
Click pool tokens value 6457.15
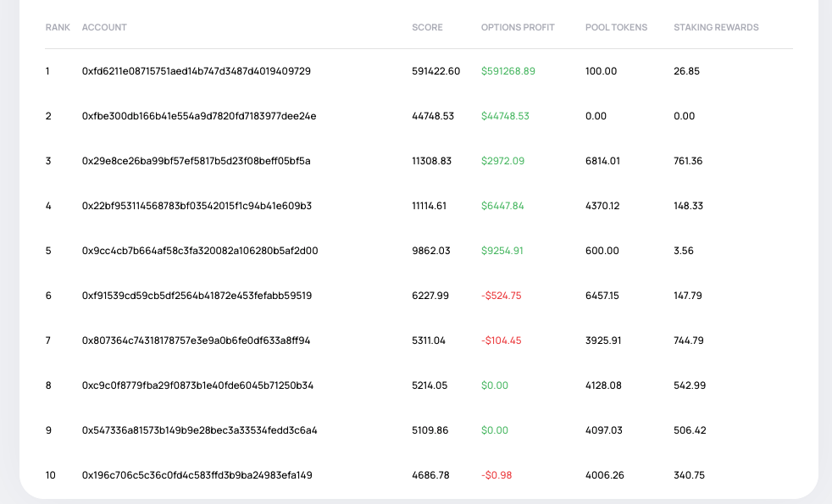point(602,296)
